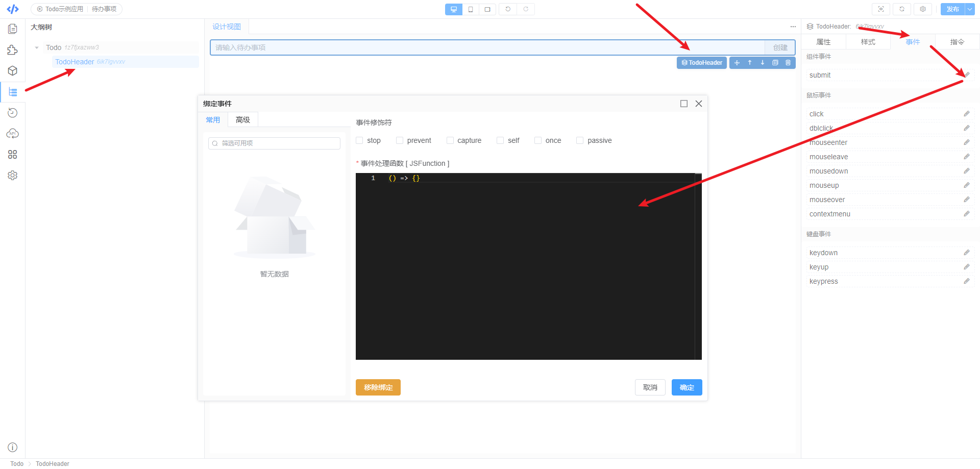Open the API cloud panel icon
The image size is (980, 469).
13,134
